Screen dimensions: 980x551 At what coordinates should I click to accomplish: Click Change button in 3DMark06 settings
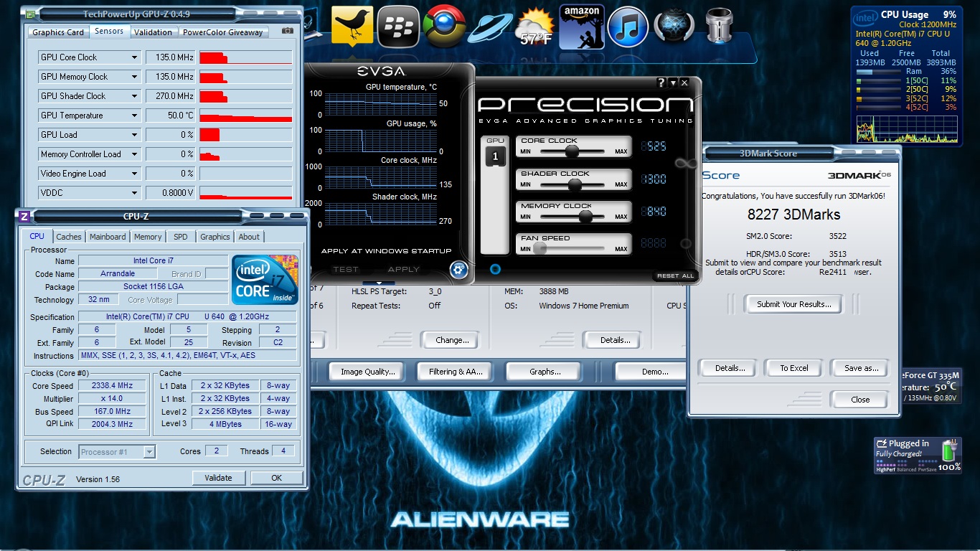tap(452, 340)
